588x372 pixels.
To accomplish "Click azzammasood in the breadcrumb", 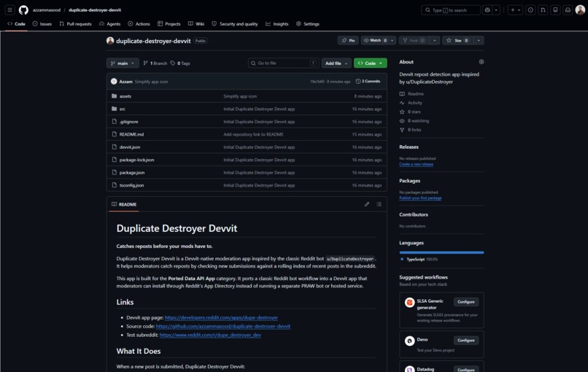I will point(47,10).
